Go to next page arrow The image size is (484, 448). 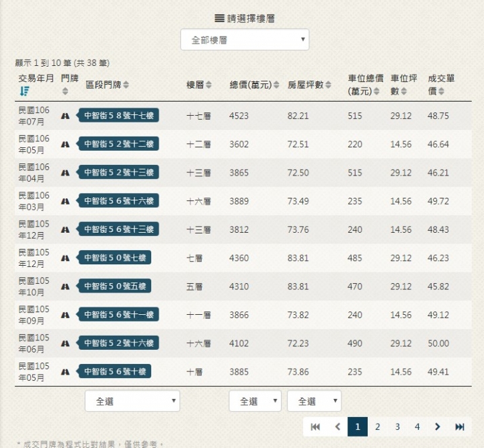(x=438, y=426)
